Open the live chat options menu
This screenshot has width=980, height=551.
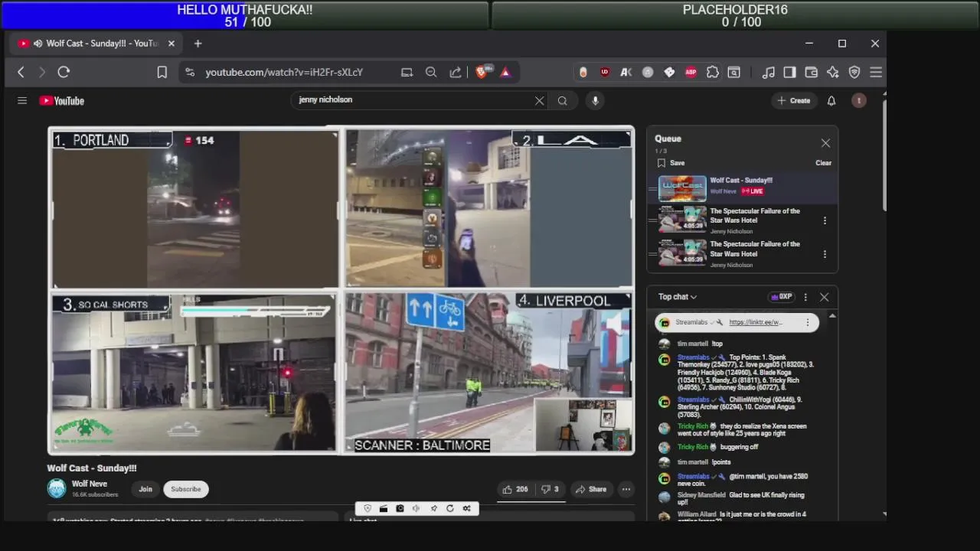(805, 297)
